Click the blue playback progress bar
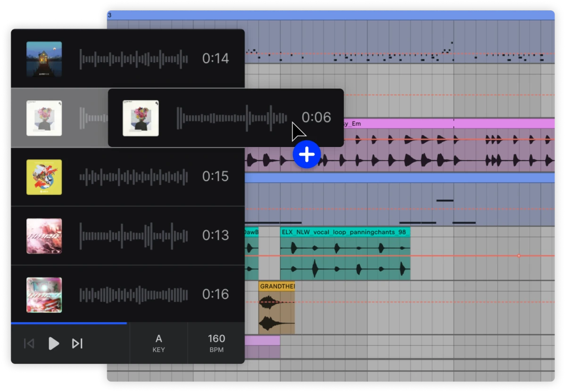The image size is (565, 392). pos(69,323)
